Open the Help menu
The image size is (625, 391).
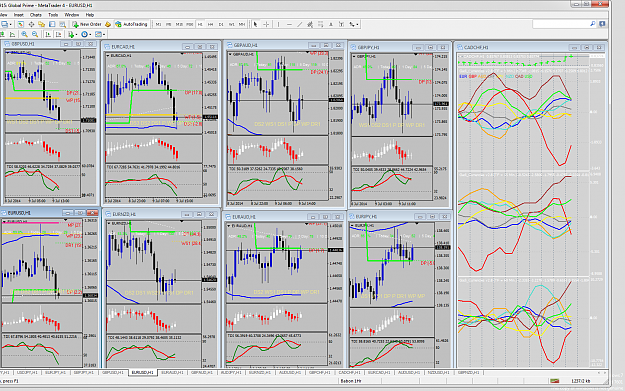90,15
